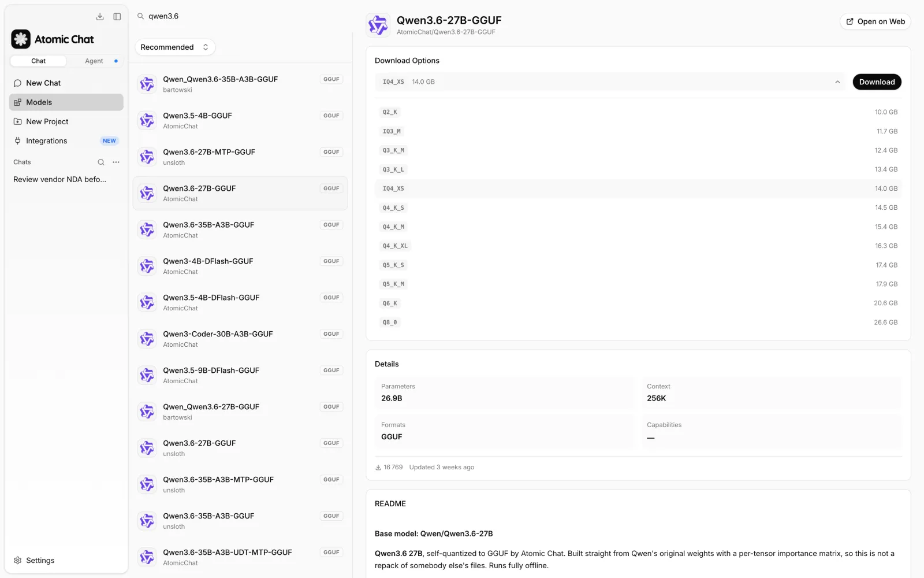
Task: Click the search magnifier icon beside qwen3.6
Action: click(x=140, y=16)
